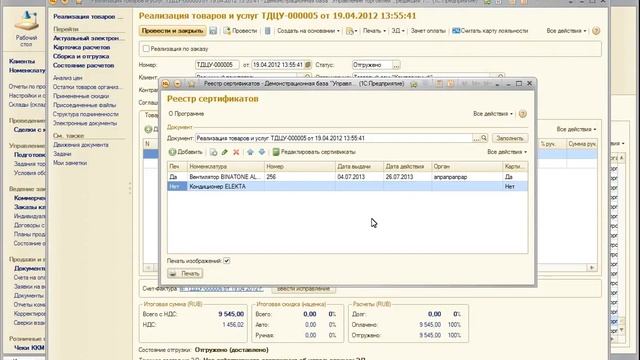Open Анализ цен navigation item

click(67, 78)
